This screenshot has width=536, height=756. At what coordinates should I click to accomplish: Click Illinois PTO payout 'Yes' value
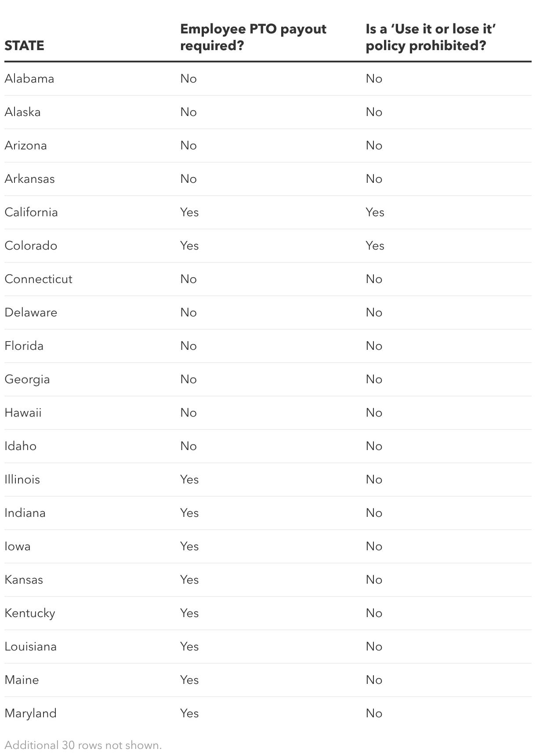pyautogui.click(x=189, y=480)
